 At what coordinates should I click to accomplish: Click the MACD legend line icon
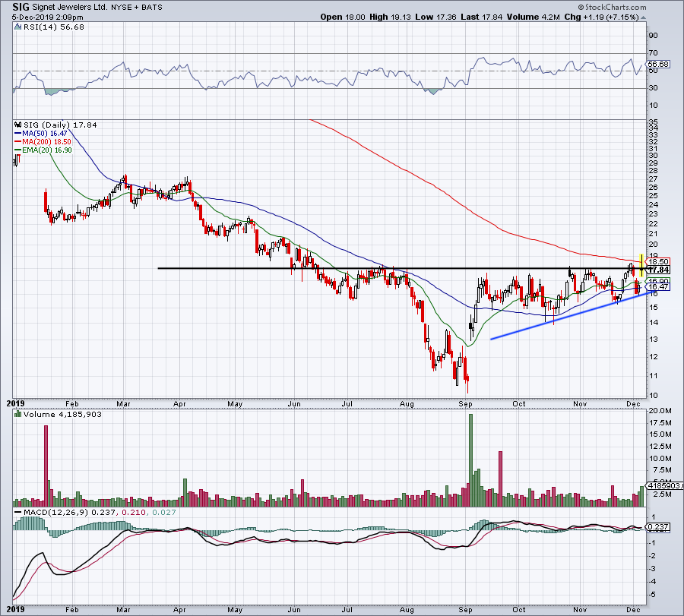click(18, 512)
